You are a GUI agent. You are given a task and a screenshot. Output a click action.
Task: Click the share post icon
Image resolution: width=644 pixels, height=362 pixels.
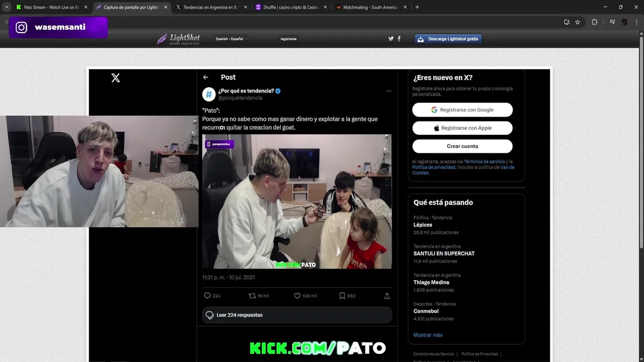coord(387,296)
